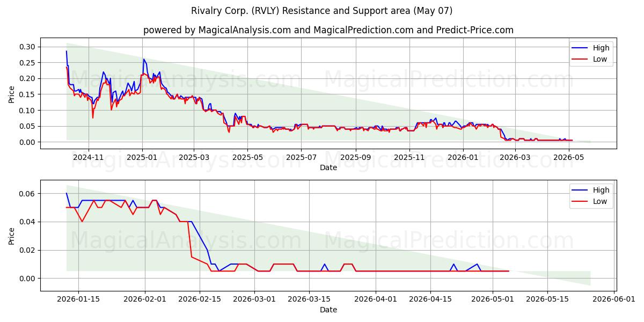The image size is (644, 322).
Task: Click the '2025-11' x-axis label in the top chart
Action: pyautogui.click(x=409, y=157)
